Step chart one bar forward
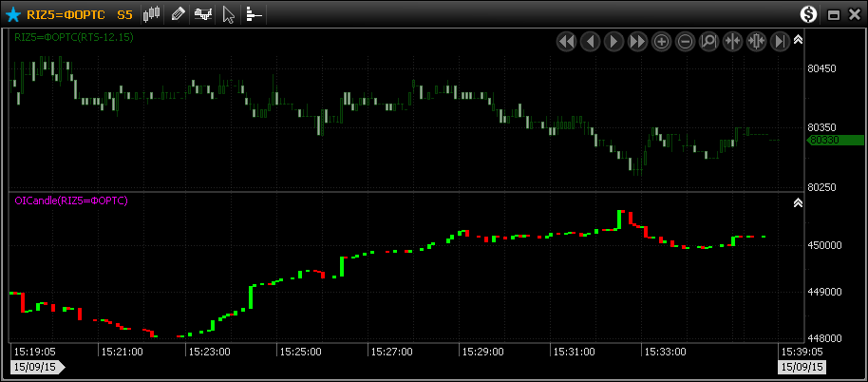868x382 pixels. [614, 42]
